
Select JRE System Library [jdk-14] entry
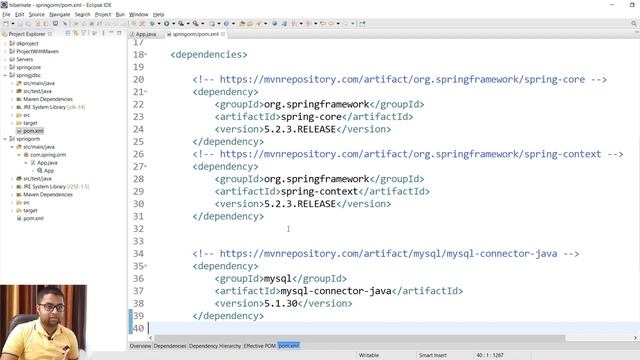[x=54, y=107]
